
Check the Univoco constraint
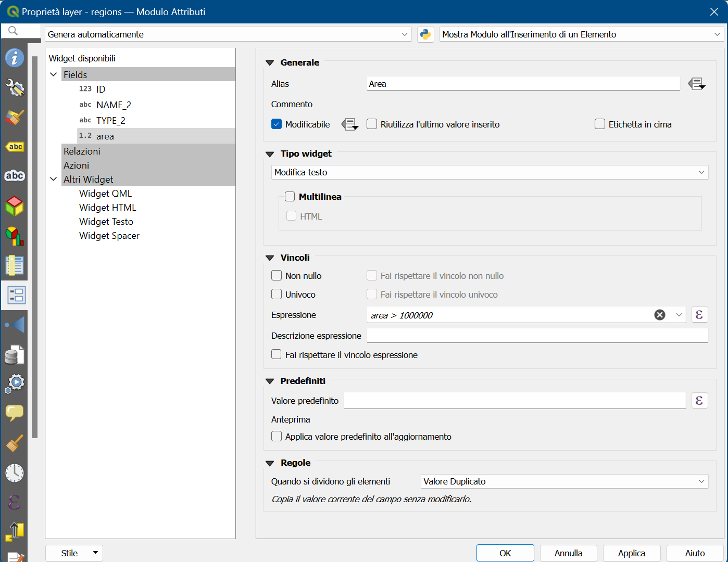pos(277,295)
